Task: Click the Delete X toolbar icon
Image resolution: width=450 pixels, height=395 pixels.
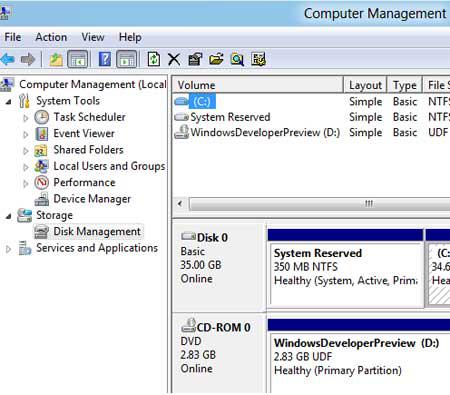Action: coord(174,60)
